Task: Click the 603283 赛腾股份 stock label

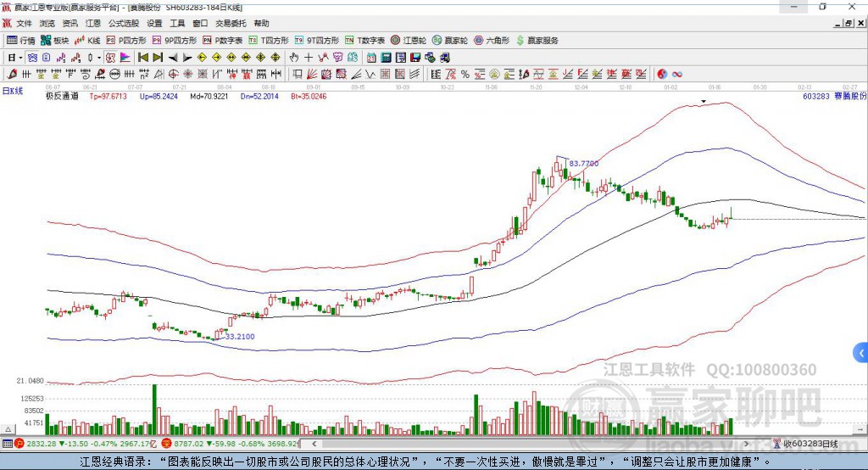Action: pyautogui.click(x=835, y=96)
